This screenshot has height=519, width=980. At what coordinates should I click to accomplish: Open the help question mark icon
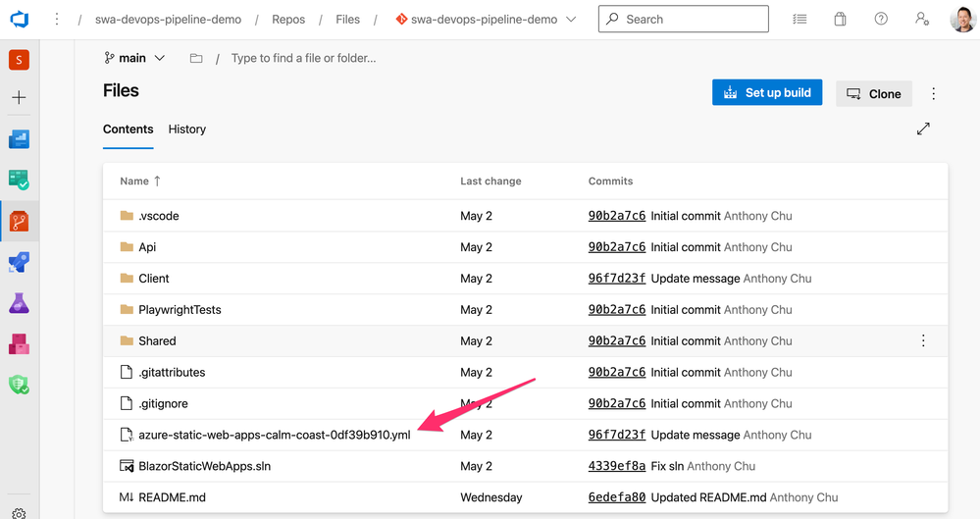point(881,19)
